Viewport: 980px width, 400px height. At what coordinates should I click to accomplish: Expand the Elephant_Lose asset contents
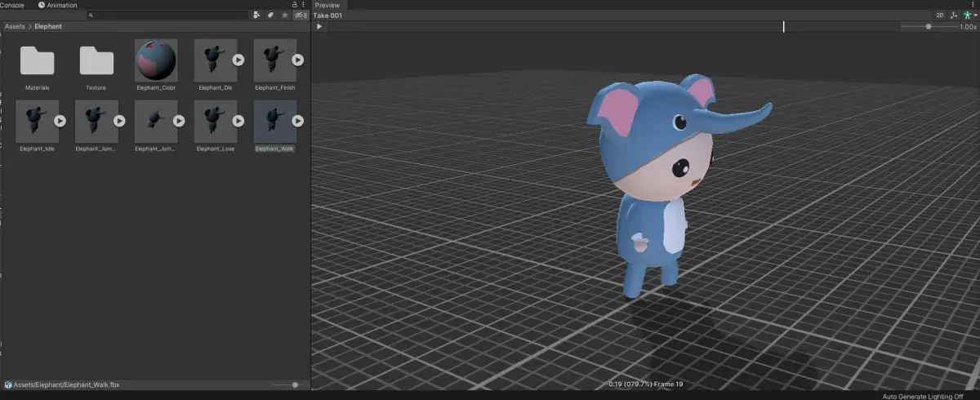click(x=238, y=121)
